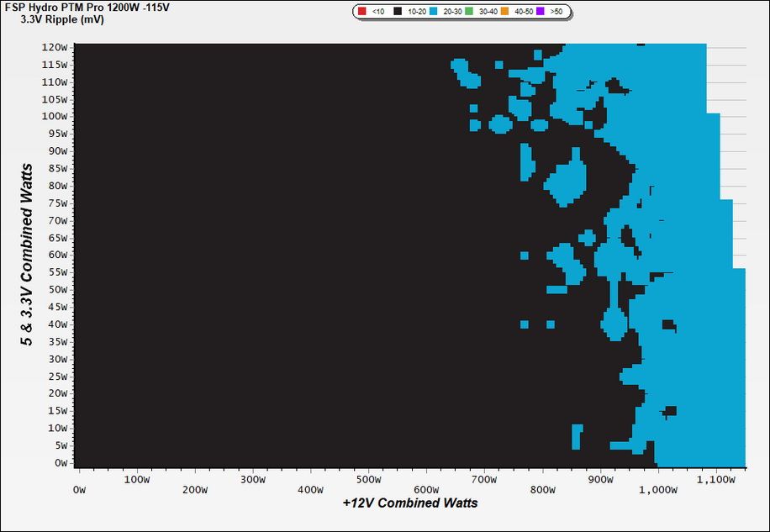Click the 35W y-axis label
The width and height of the screenshot is (770, 532).
(x=57, y=341)
